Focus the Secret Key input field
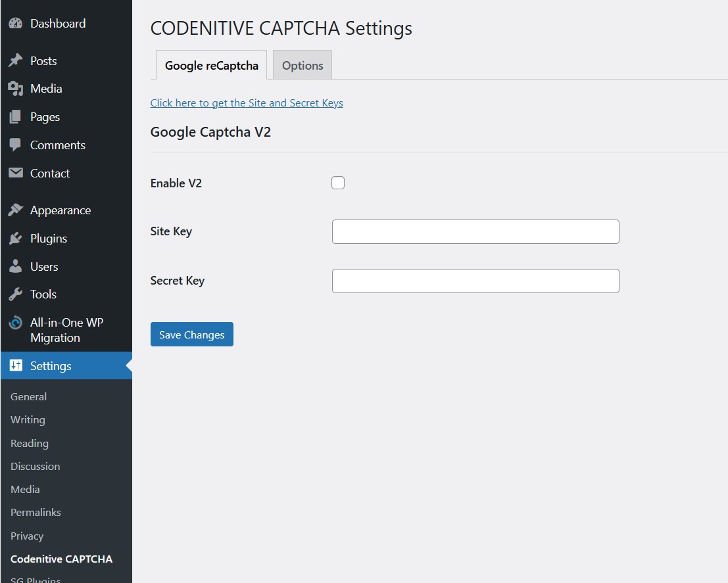Screen dimensions: 728x583 click(x=475, y=281)
